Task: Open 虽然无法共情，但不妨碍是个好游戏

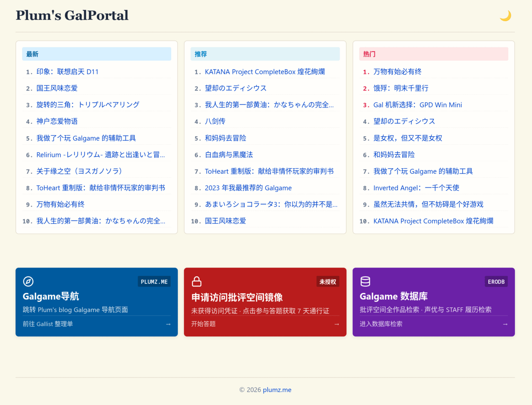Action: pos(429,204)
